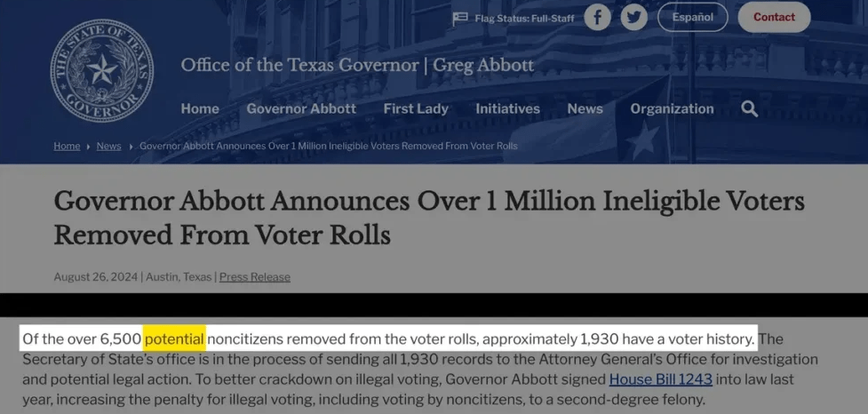Viewport: 868px width, 414px height.
Task: Switch language with Español button
Action: [692, 17]
